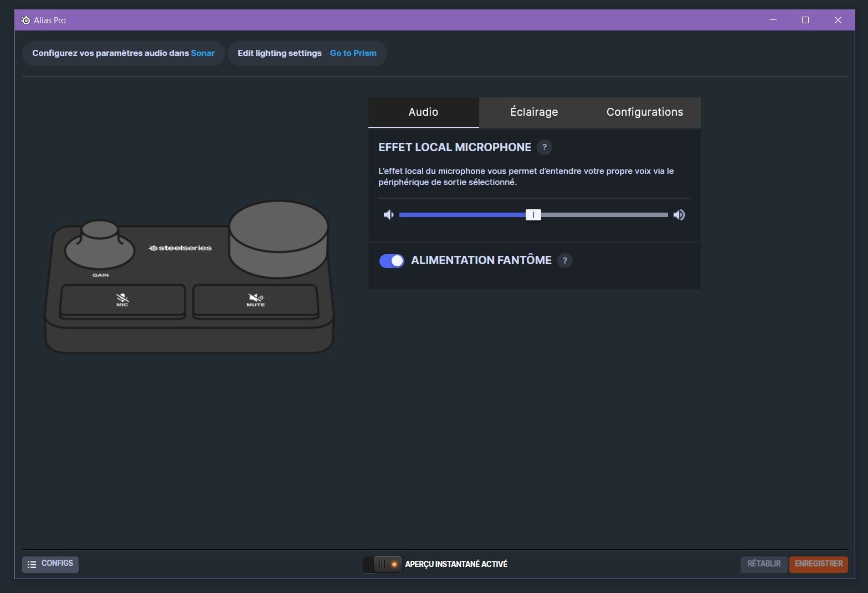Click the 'EFFET LOCAL MICROPHONE' heading
Image resolution: width=868 pixels, height=593 pixels.
coord(455,147)
